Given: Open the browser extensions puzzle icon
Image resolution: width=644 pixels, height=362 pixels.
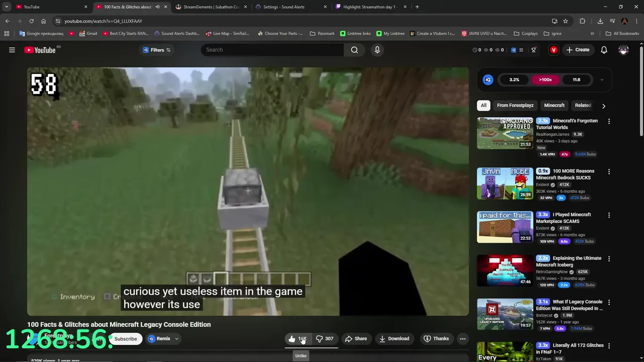Looking at the screenshot, I should coord(583,21).
